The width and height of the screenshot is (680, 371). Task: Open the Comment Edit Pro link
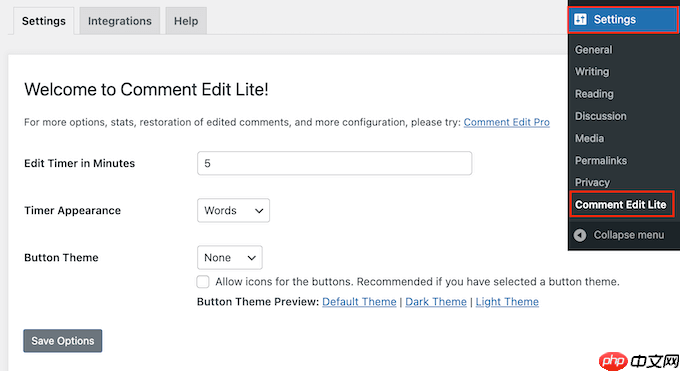point(507,122)
